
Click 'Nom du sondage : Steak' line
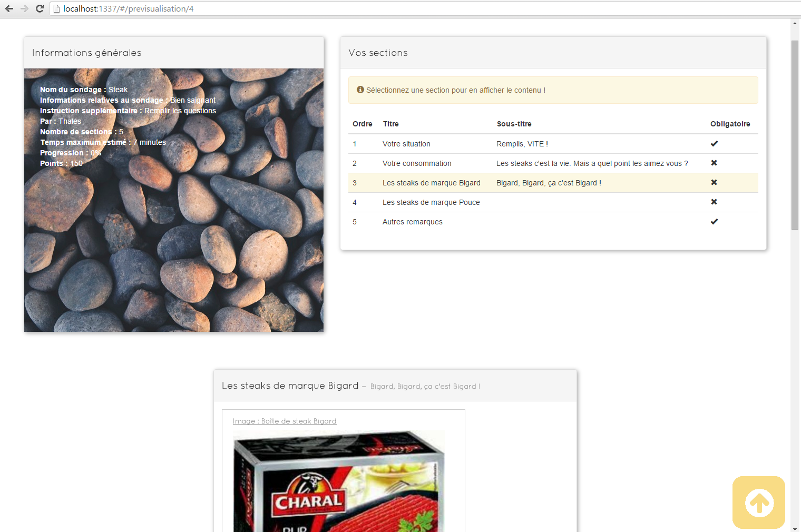[x=84, y=90]
